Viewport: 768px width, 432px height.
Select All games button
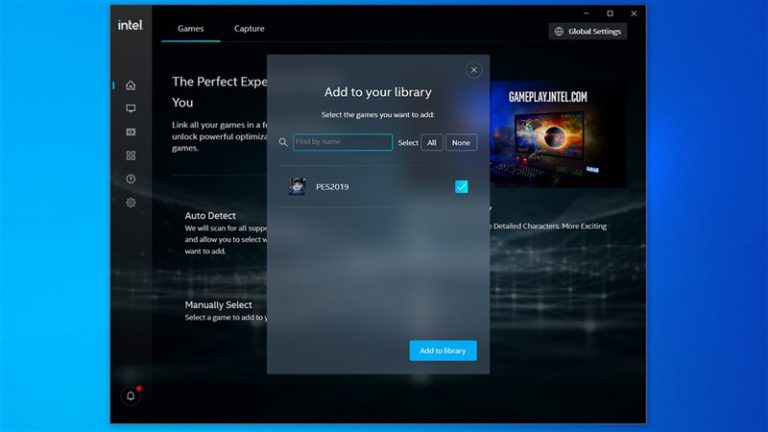pyautogui.click(x=432, y=143)
